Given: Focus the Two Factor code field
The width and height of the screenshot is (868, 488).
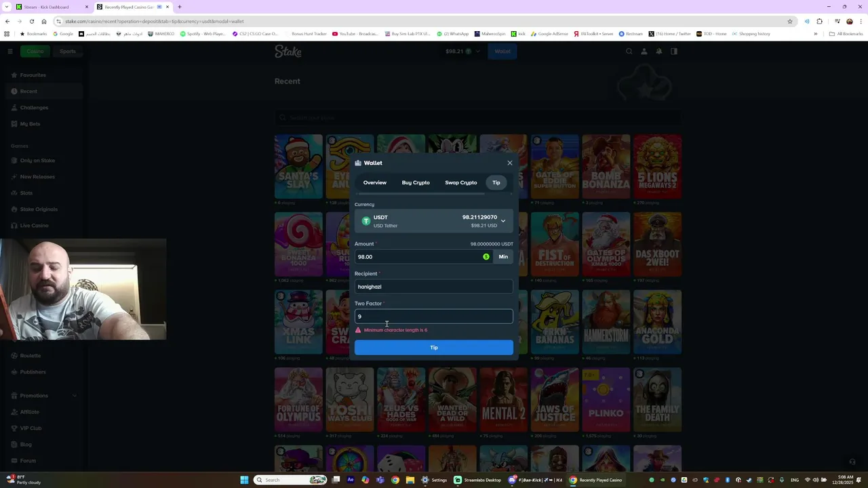Looking at the screenshot, I should pyautogui.click(x=434, y=317).
